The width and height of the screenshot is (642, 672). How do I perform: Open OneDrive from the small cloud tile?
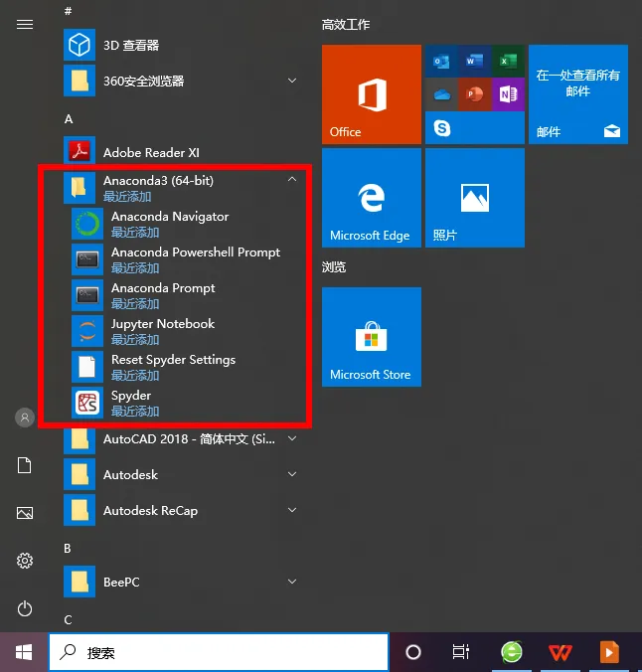[x=441, y=94]
